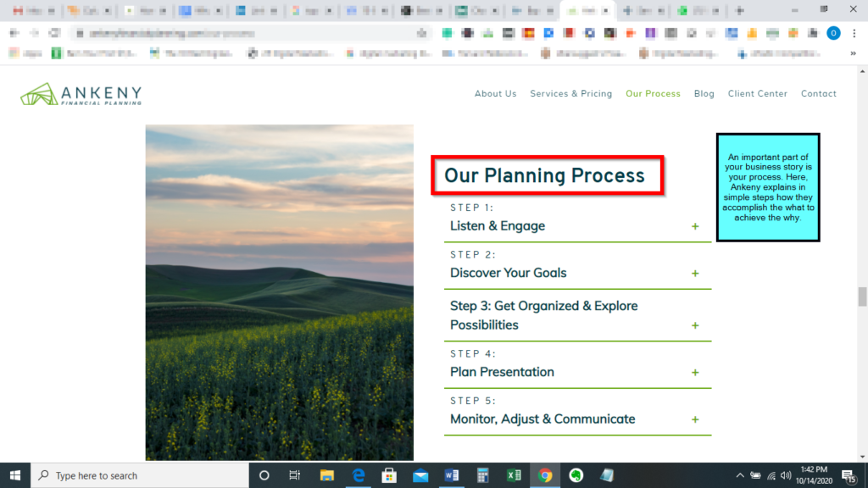Navigate to the Contact page
868x488 pixels.
[x=818, y=94]
